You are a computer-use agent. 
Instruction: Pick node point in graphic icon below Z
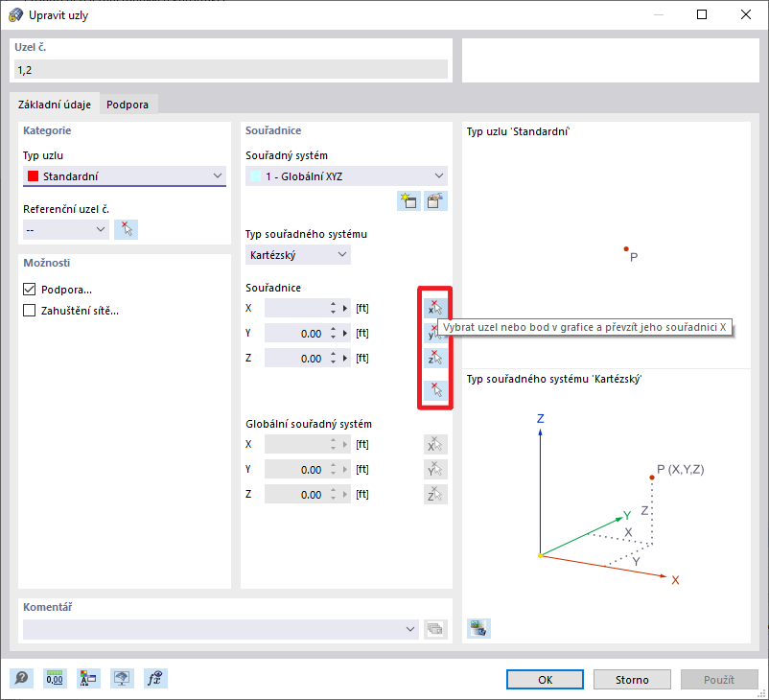435,390
